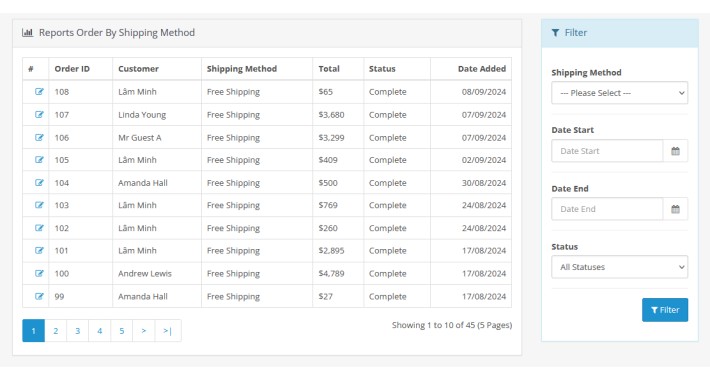Go to page 2
The image size is (710, 380).
pyautogui.click(x=56, y=331)
